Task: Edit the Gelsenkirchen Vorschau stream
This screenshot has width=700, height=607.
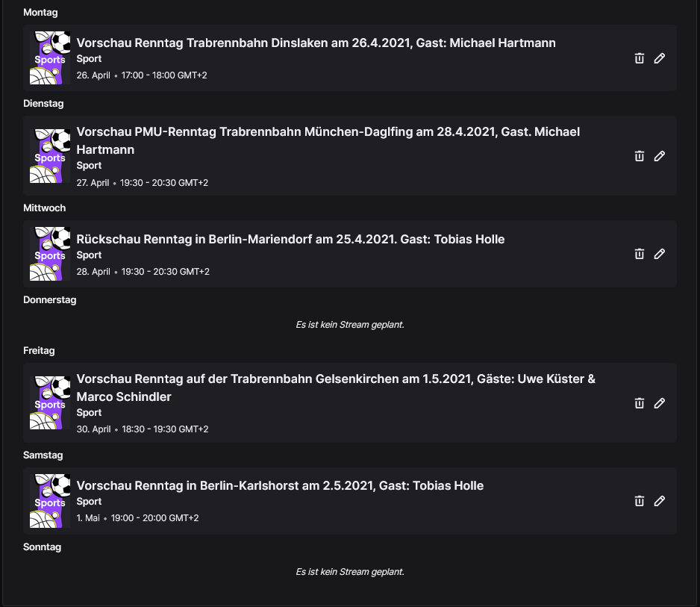Action: (660, 403)
